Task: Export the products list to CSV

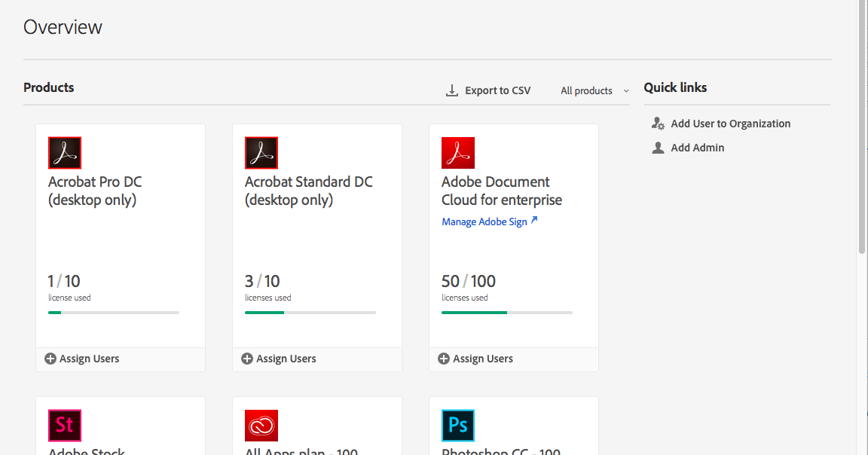Action: pos(488,91)
